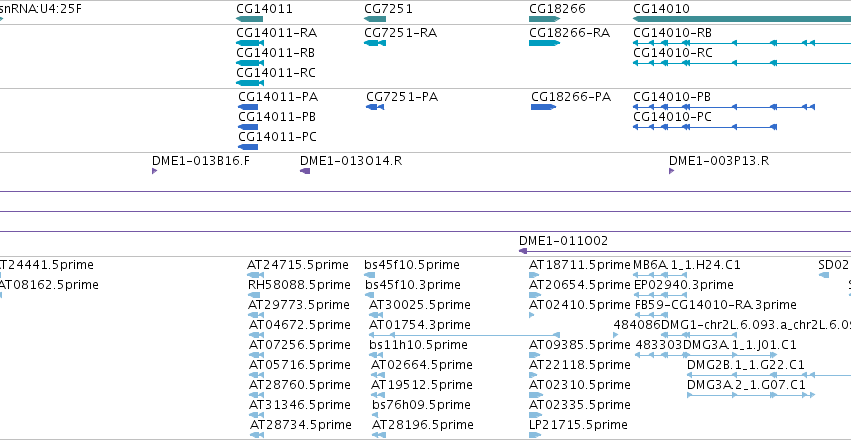
Task: Click the teal gene arrow under CG7251
Action: click(375, 20)
